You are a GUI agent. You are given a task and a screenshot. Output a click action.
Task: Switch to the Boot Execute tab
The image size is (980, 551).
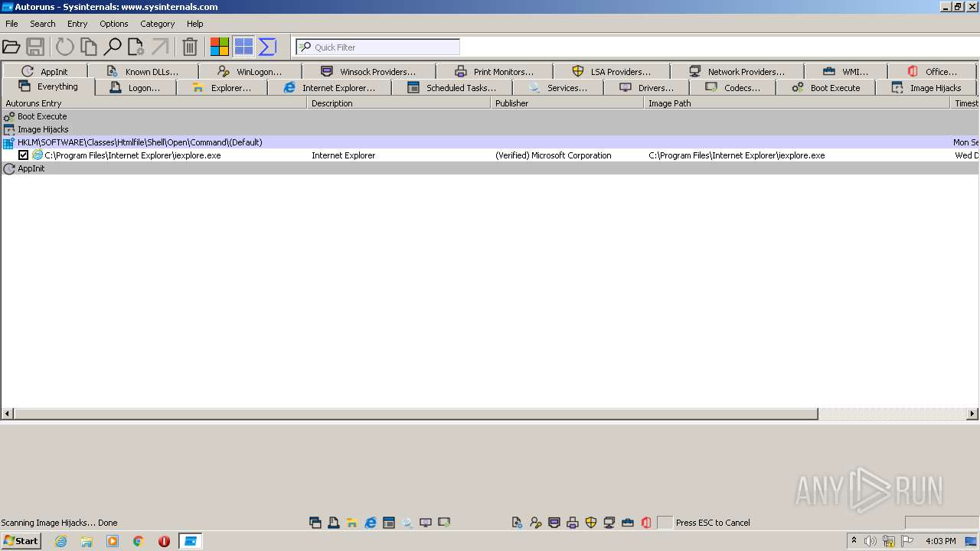click(x=825, y=88)
